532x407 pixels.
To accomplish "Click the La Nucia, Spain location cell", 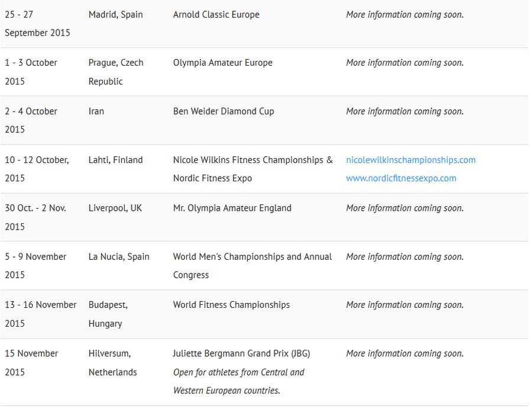I will pos(119,257).
